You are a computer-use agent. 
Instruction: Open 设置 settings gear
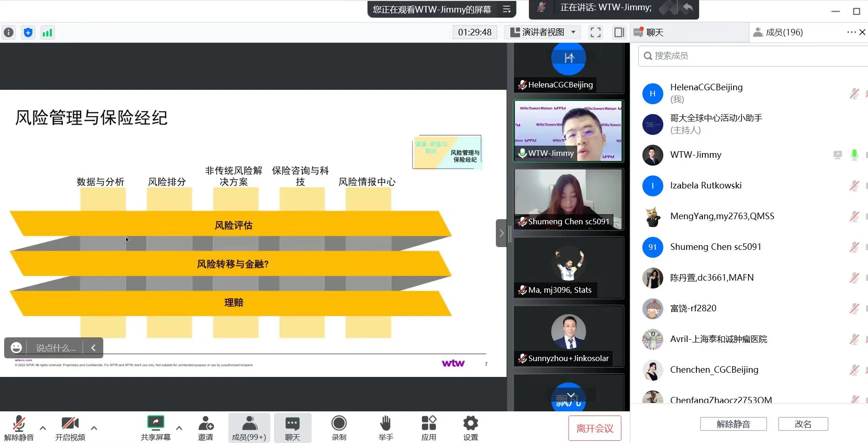(471, 428)
